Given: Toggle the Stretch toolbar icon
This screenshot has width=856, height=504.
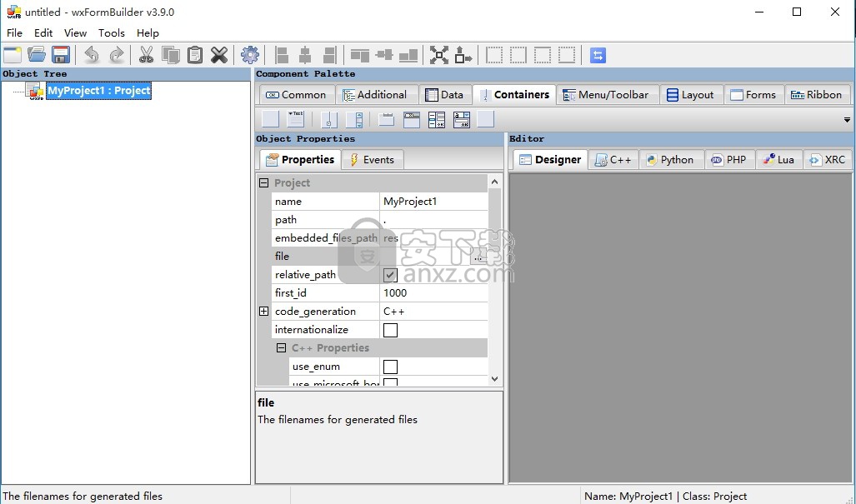Looking at the screenshot, I should 463,55.
